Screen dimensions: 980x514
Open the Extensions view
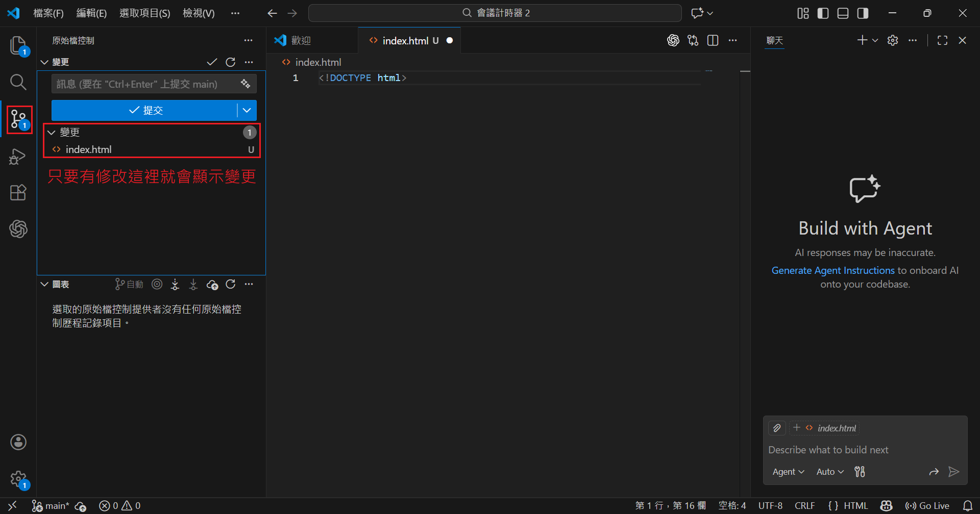[18, 193]
